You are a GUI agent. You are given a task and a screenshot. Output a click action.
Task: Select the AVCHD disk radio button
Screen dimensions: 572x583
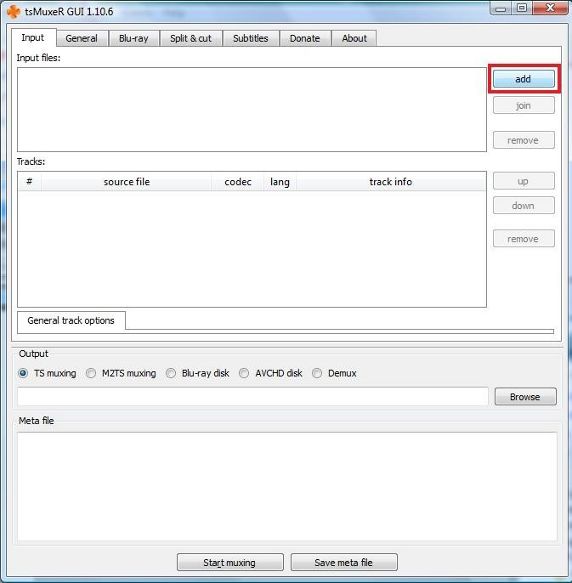point(244,373)
